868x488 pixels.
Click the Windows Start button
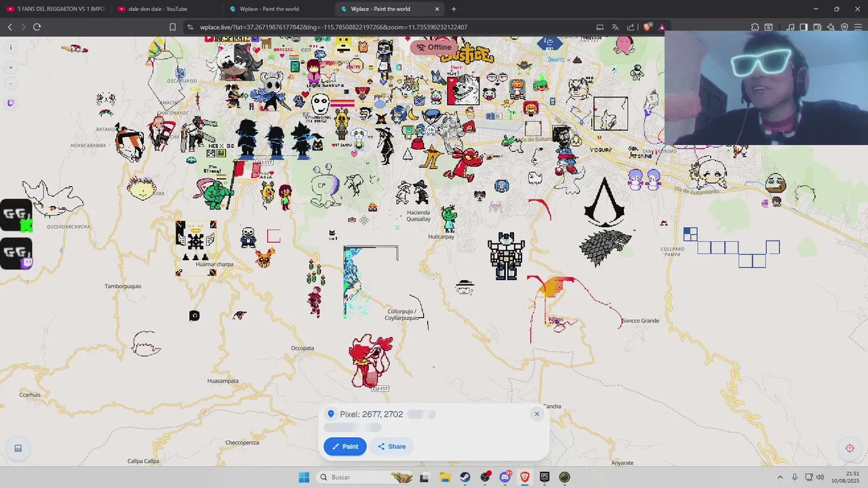pos(304,477)
